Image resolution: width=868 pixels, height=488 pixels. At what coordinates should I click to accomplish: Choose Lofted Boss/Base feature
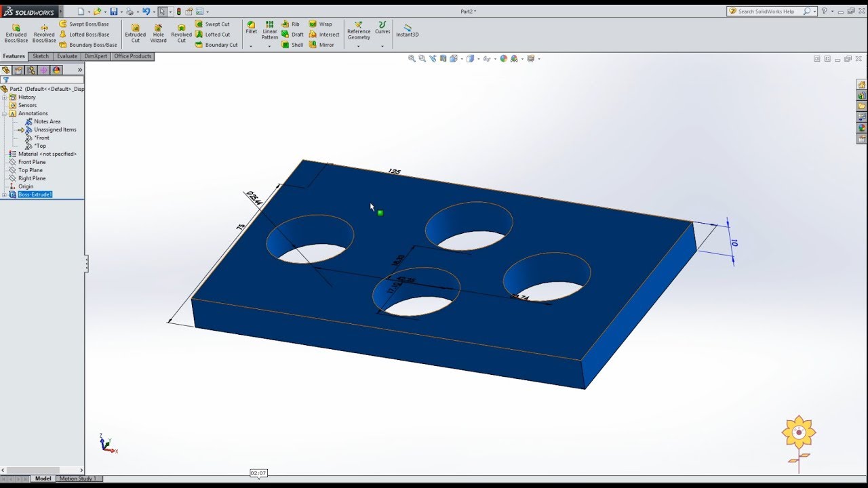pyautogui.click(x=84, y=35)
